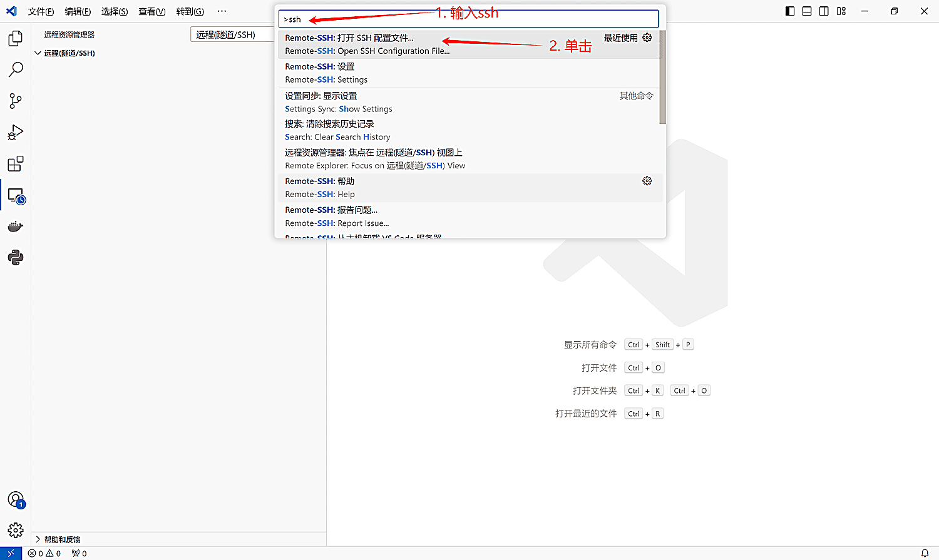Open the Manage gear in activity bar

pos(16,531)
